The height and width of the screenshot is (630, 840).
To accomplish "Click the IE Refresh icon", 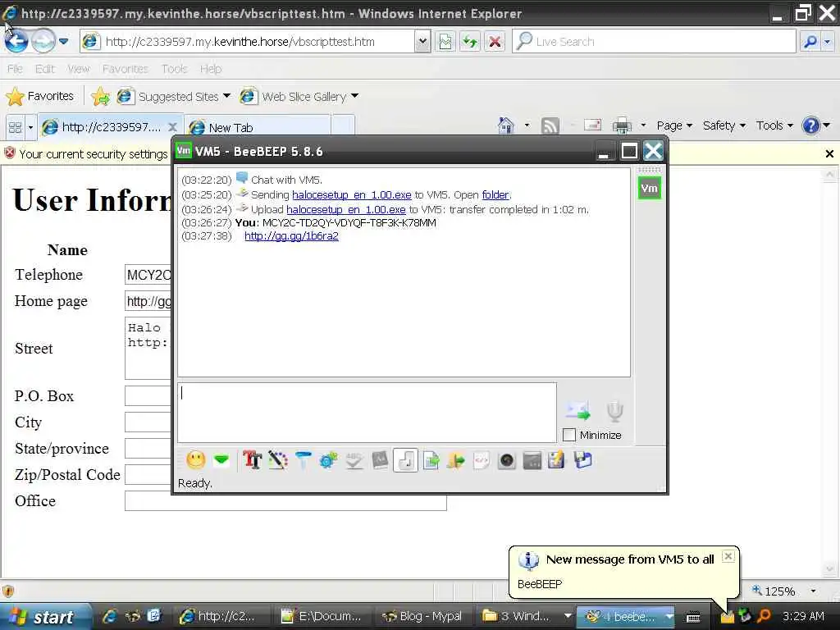I will click(x=470, y=41).
